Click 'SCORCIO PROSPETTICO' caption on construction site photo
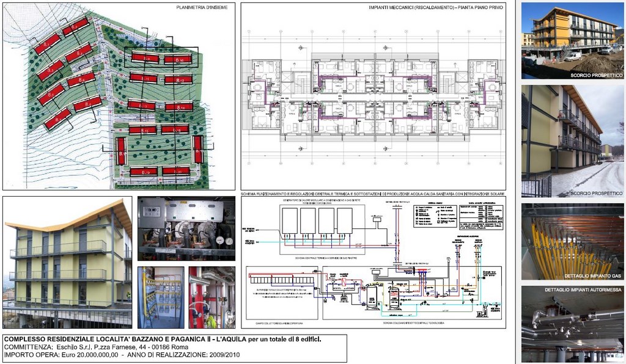This screenshot has width=626, height=364. click(597, 75)
